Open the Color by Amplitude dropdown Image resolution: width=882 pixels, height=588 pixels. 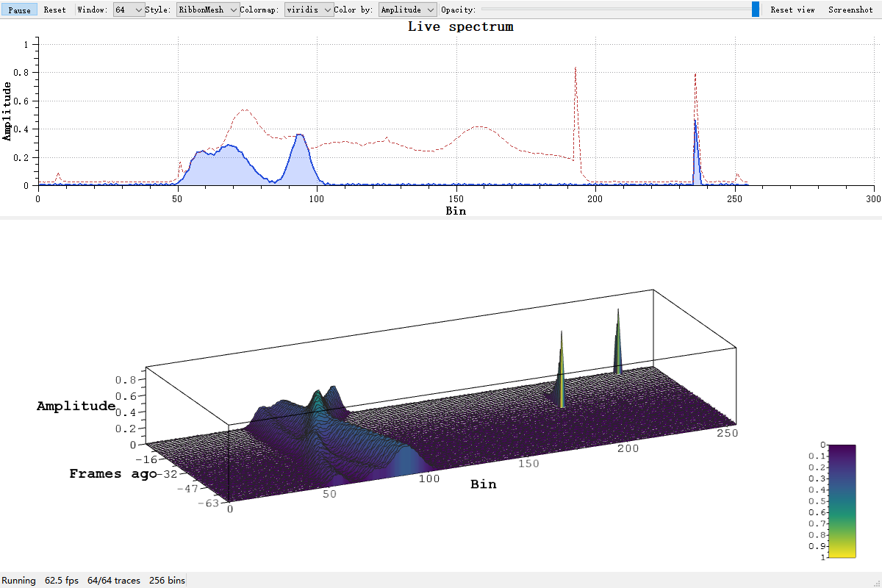pyautogui.click(x=407, y=10)
